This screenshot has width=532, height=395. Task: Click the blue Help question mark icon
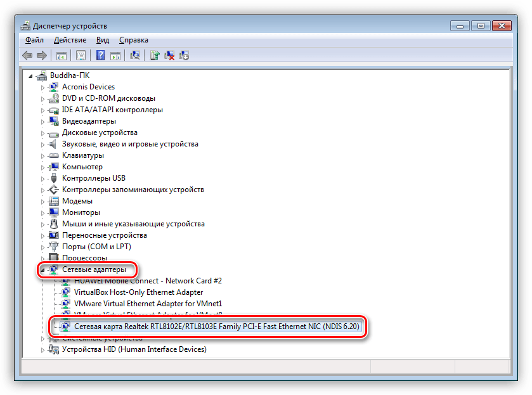[101, 56]
